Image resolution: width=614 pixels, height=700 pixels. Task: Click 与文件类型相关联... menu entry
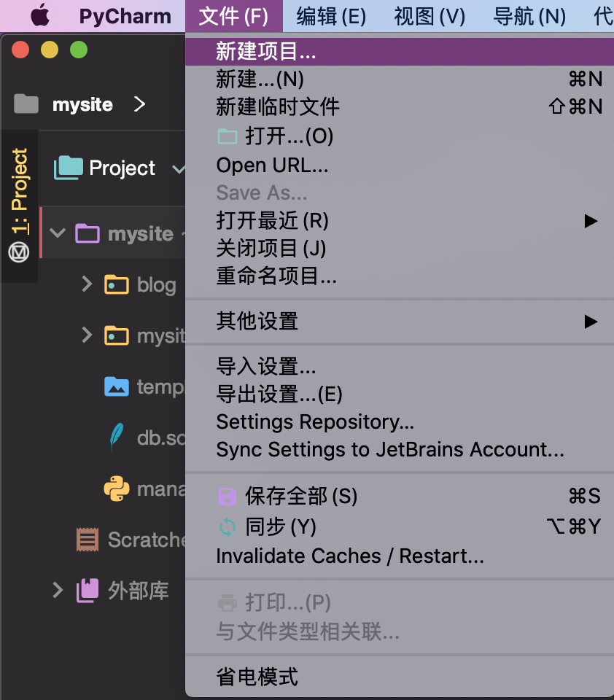(400, 631)
